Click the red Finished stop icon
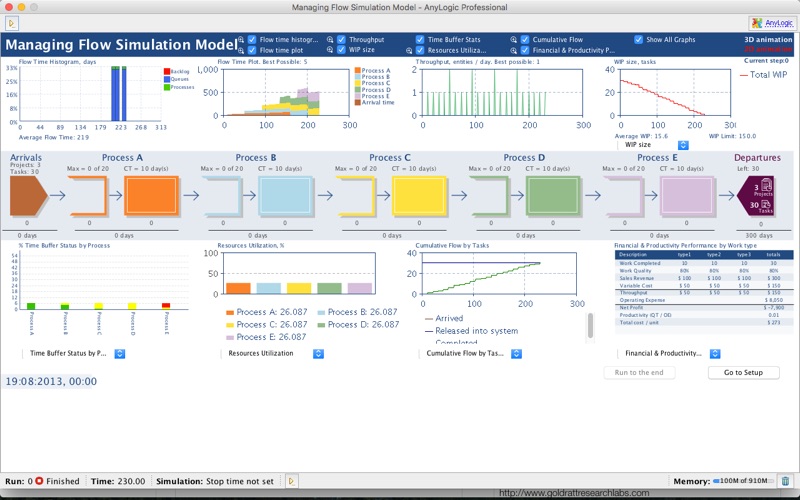800x500 pixels. [x=39, y=481]
